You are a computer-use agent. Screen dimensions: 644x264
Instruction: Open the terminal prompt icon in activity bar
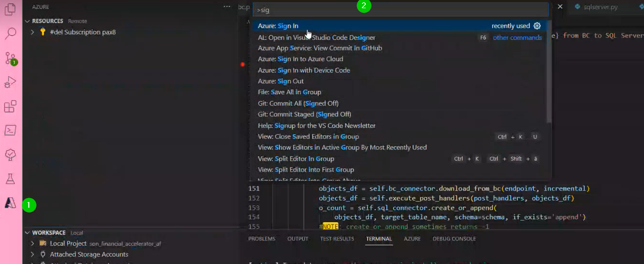(x=11, y=130)
